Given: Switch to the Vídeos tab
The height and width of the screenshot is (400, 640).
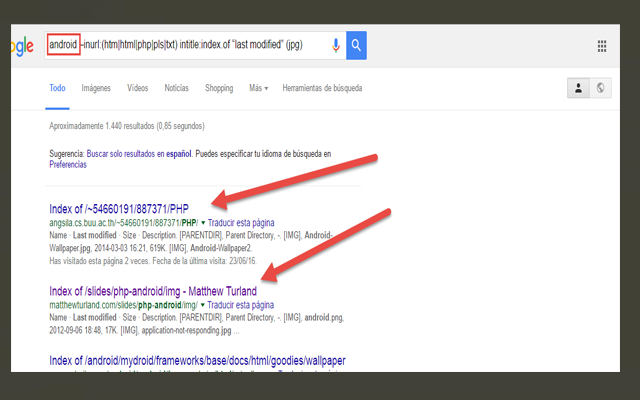Looking at the screenshot, I should tap(138, 88).
